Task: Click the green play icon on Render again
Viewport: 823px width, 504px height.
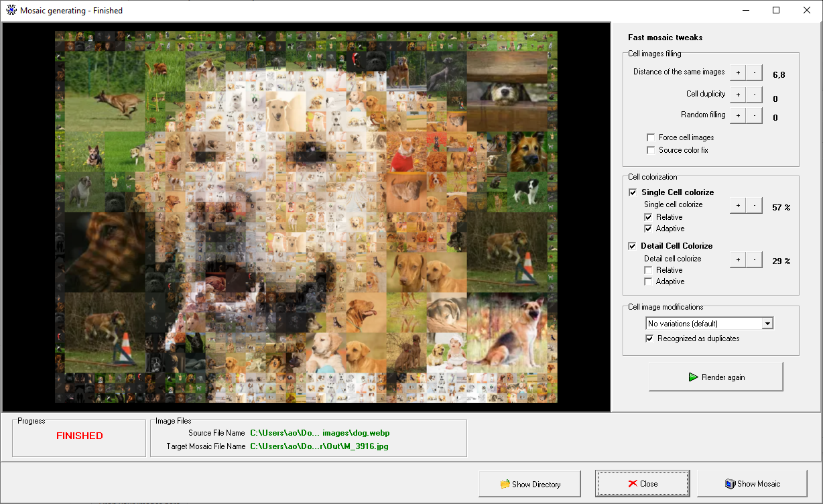Action: [x=693, y=376]
